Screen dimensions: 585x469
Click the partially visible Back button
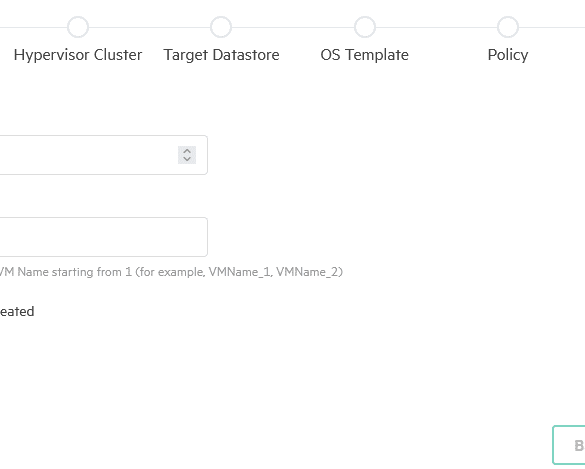point(569,445)
